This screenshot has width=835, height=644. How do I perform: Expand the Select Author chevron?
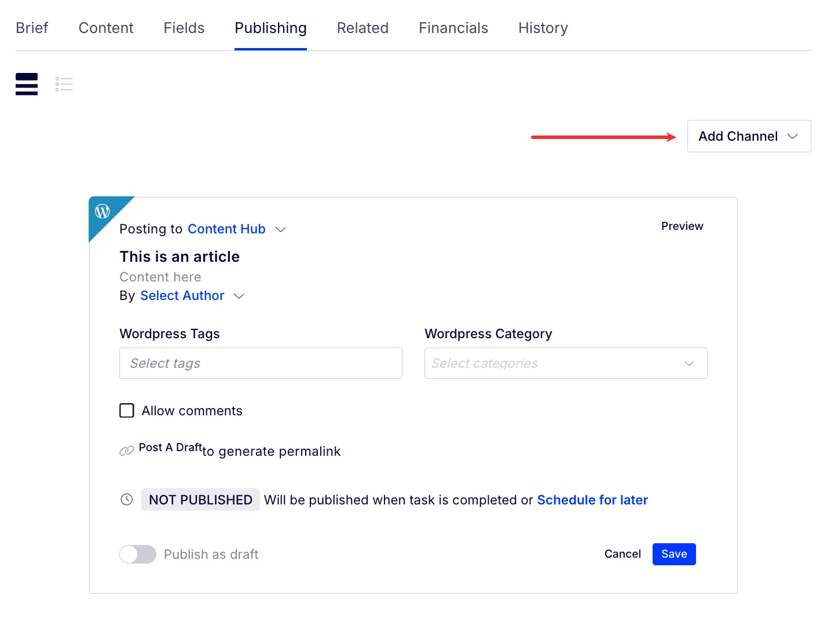tap(239, 296)
